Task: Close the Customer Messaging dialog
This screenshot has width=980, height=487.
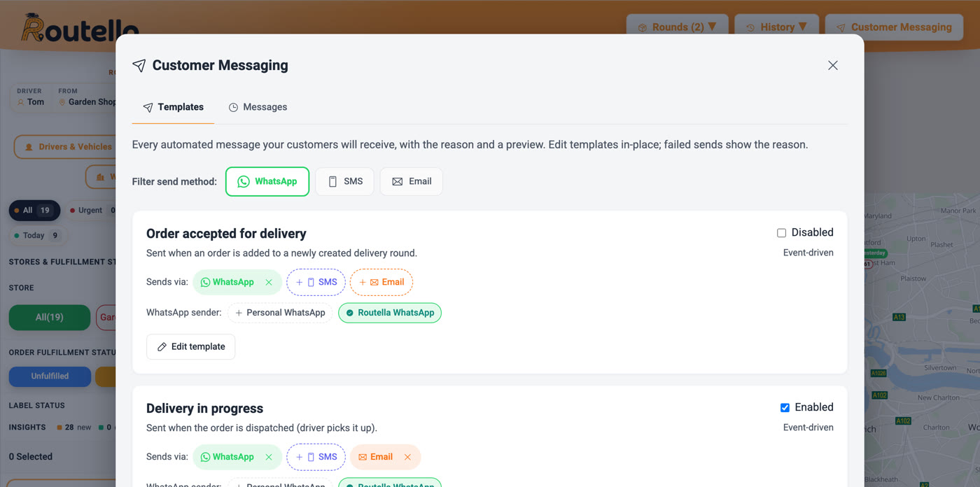Action: 832,65
